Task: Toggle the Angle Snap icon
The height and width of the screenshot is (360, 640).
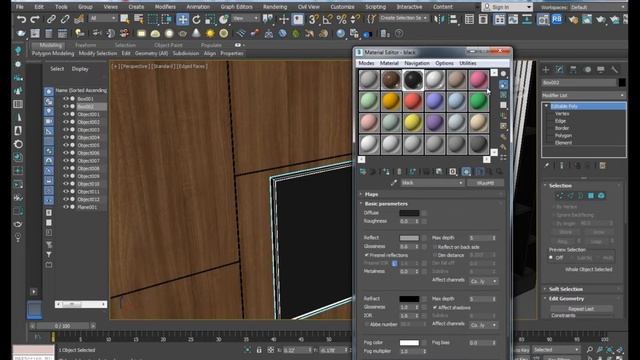Action: point(327,19)
